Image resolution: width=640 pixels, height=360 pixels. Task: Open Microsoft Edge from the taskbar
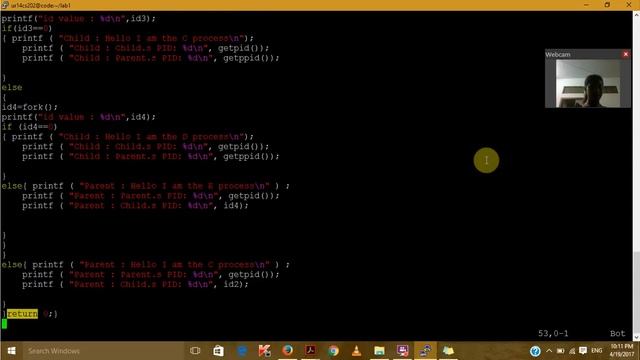point(242,351)
